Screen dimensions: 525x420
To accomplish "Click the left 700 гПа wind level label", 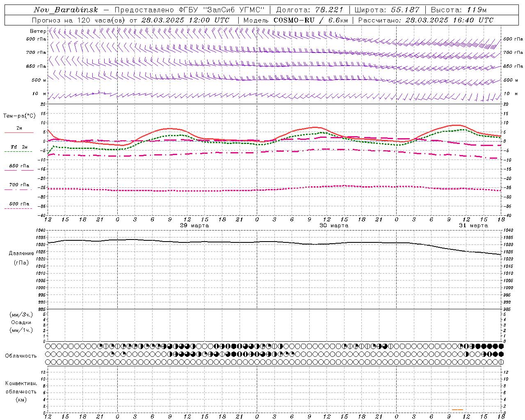I will point(36,52).
